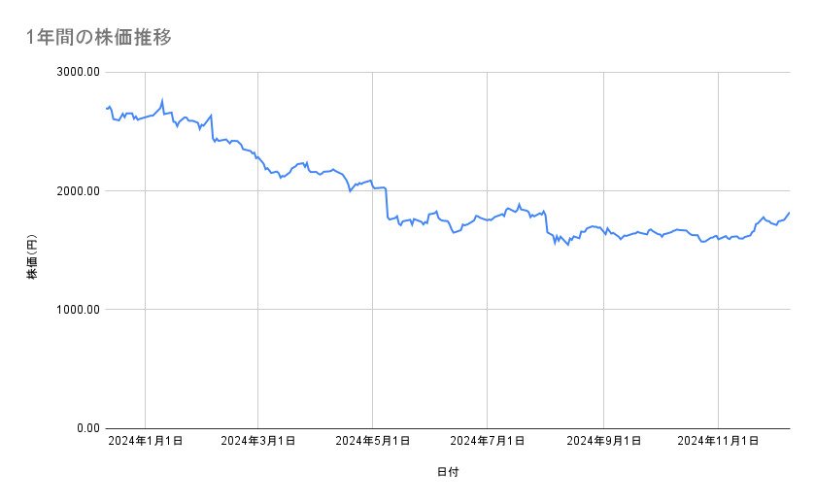
Task: Select the horizontal axis title 日付
Action: [448, 472]
